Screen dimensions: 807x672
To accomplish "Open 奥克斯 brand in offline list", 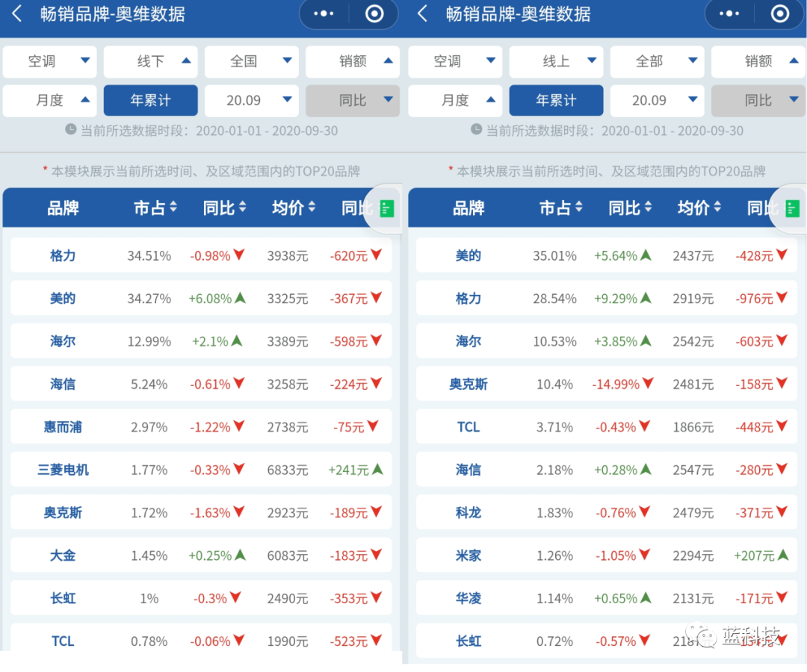I will click(x=63, y=513).
